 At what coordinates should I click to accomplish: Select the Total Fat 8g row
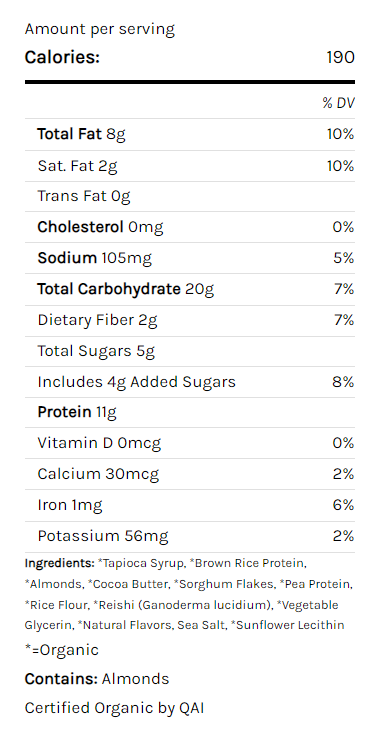pyautogui.click(x=190, y=134)
